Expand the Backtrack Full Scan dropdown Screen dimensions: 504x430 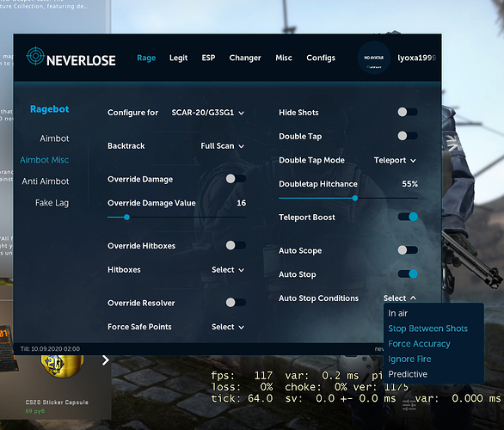click(223, 146)
